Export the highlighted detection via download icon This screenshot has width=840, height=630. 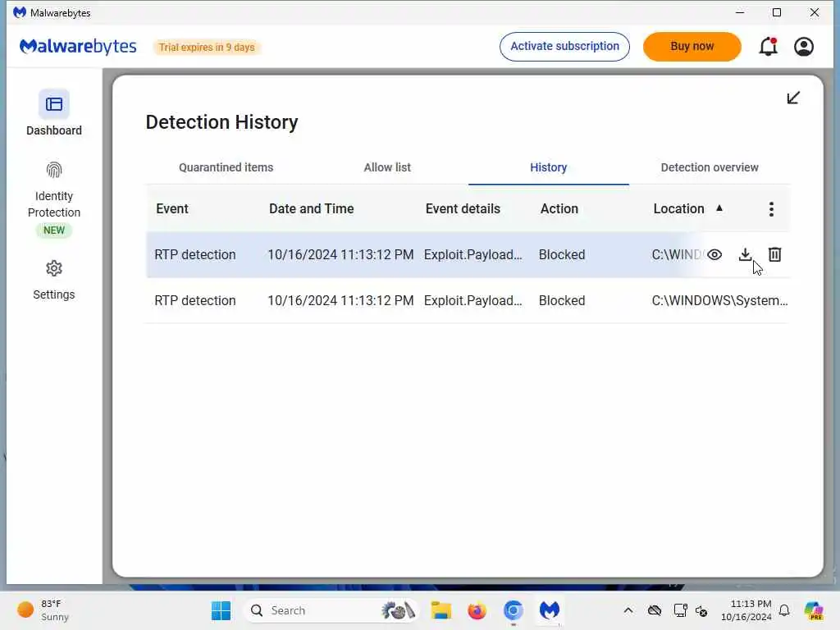(745, 254)
